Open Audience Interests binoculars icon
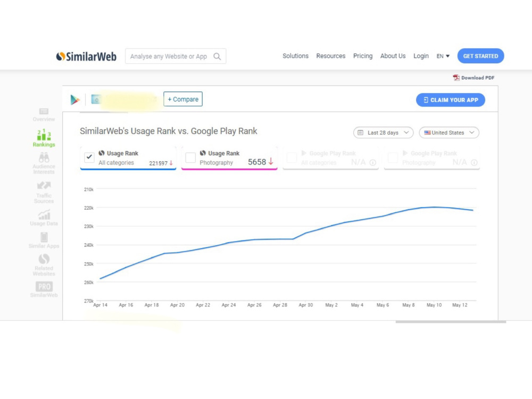 coord(44,157)
